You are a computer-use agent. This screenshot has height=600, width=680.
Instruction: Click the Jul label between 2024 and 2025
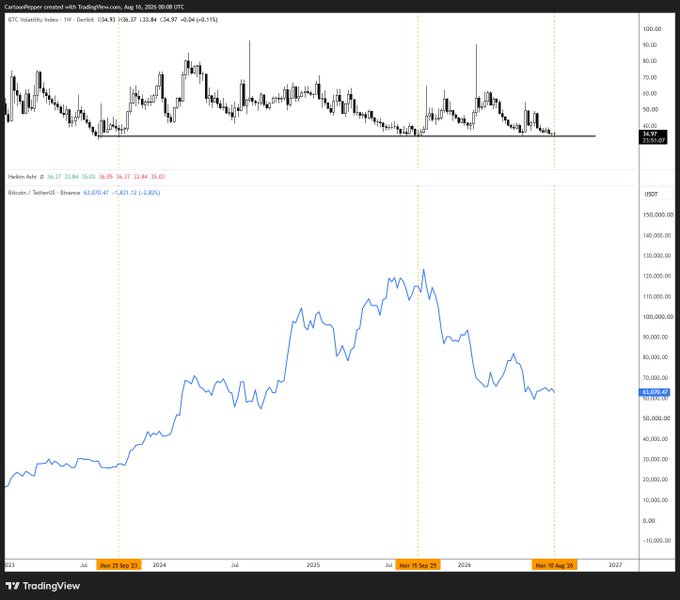235,565
